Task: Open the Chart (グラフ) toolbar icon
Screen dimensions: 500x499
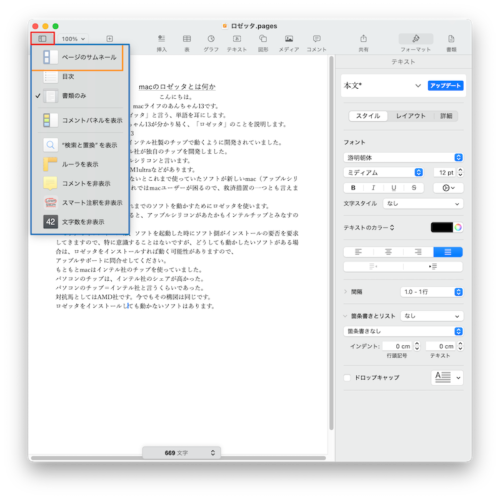Action: [211, 43]
